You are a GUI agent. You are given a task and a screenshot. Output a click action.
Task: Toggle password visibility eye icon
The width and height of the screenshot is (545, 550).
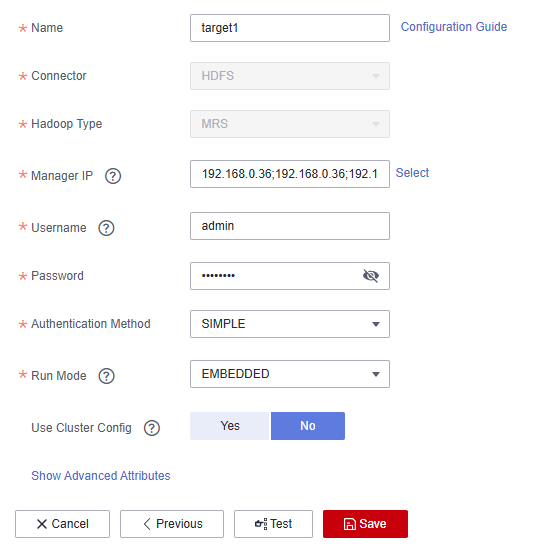click(371, 276)
